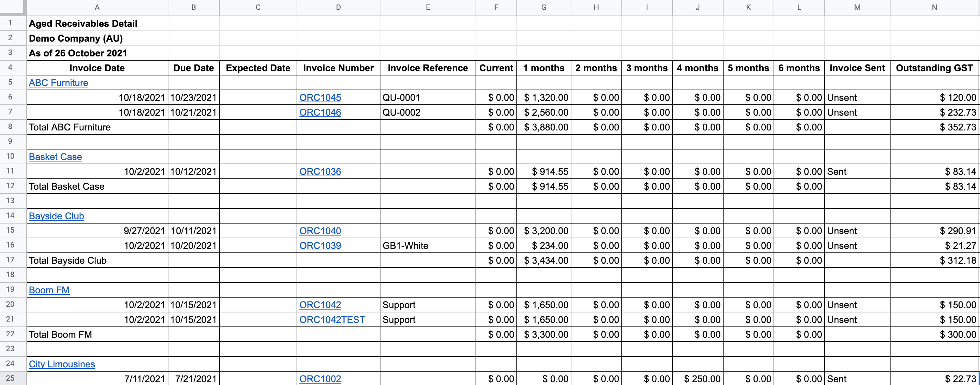Select column M header
The image size is (980, 385).
click(857, 7)
